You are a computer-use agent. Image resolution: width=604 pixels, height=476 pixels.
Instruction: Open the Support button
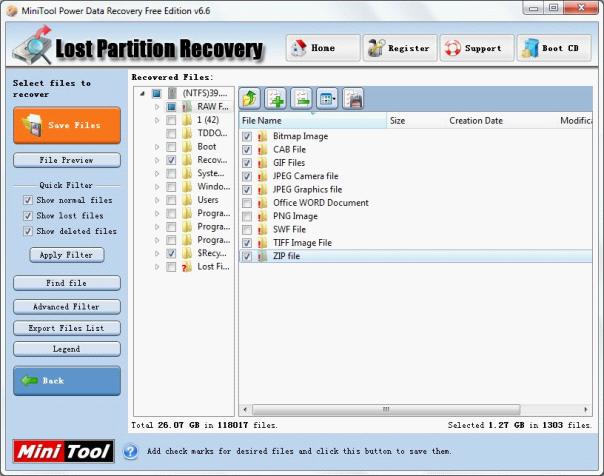(477, 48)
